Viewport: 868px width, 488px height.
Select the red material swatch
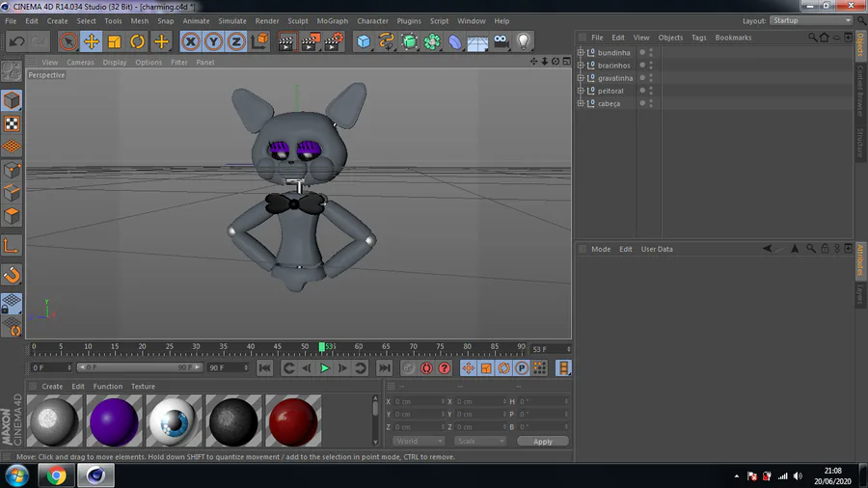[293, 421]
